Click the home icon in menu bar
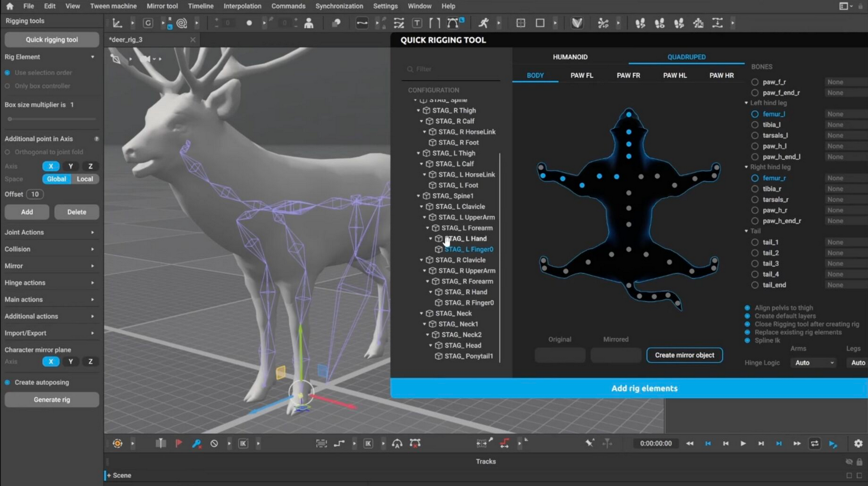Image resolution: width=868 pixels, height=486 pixels. (x=9, y=6)
